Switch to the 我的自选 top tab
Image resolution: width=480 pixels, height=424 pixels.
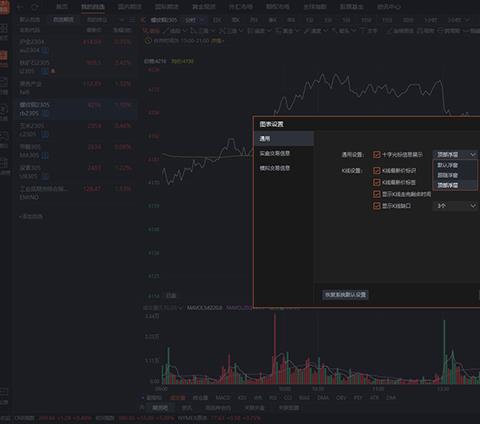click(93, 7)
